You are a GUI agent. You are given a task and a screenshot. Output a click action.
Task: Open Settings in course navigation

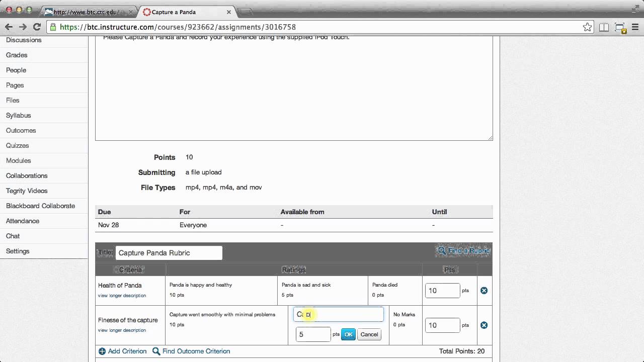click(18, 251)
